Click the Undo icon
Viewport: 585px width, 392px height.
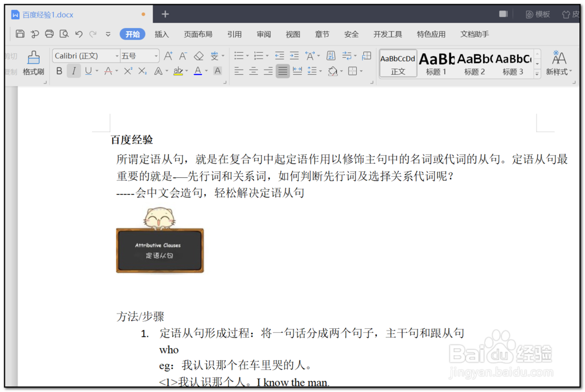click(x=79, y=34)
